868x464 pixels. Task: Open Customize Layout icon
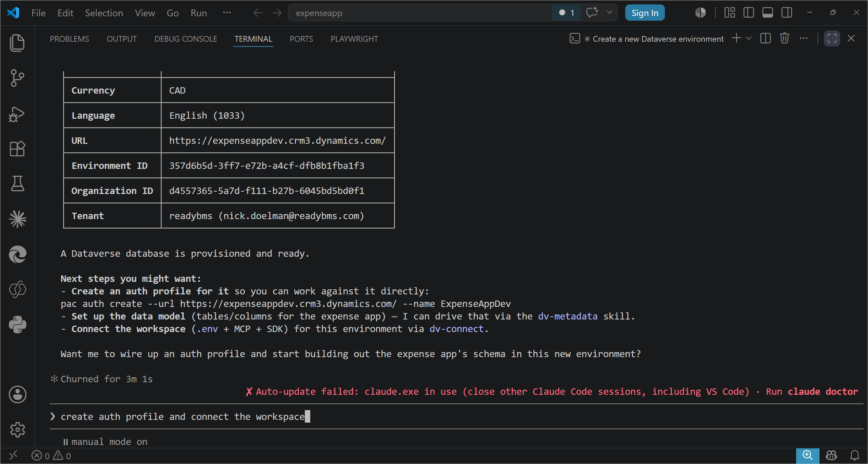(729, 13)
